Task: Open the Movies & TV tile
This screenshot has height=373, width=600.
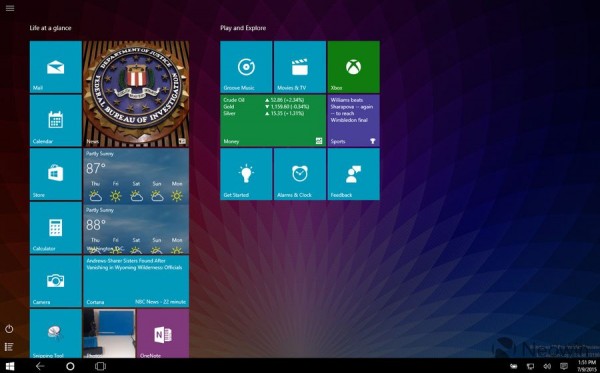Action: pyautogui.click(x=300, y=67)
